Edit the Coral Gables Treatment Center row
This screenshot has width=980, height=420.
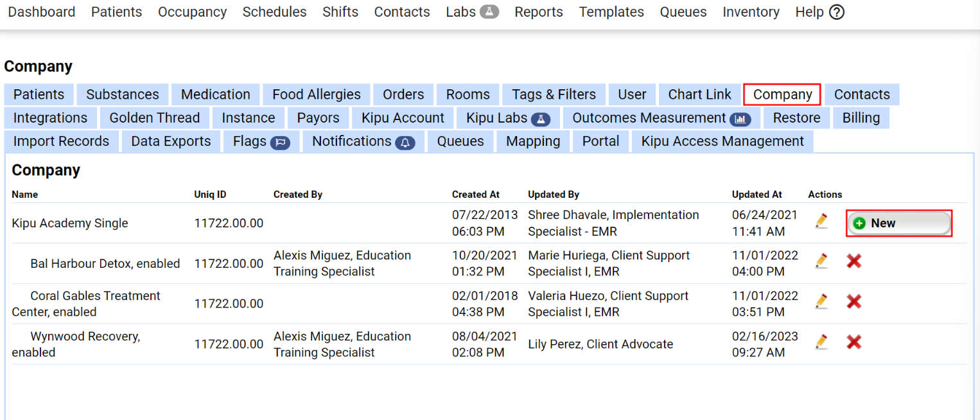tap(821, 301)
